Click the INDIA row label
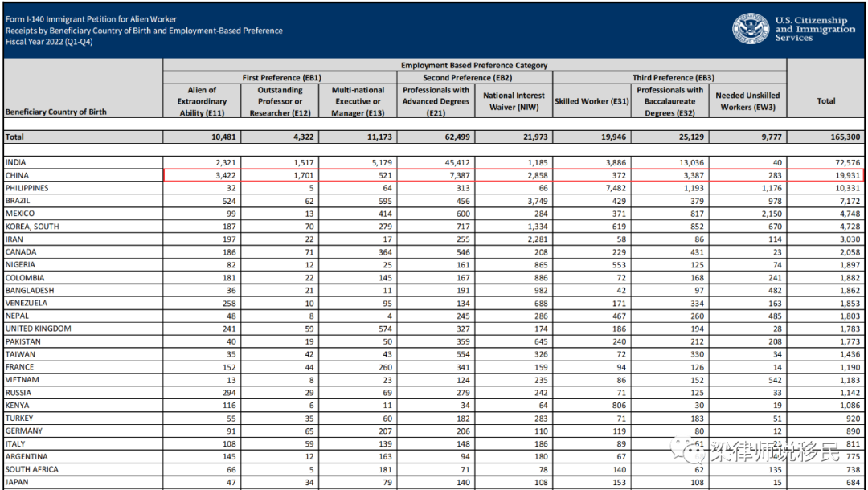 click(16, 162)
